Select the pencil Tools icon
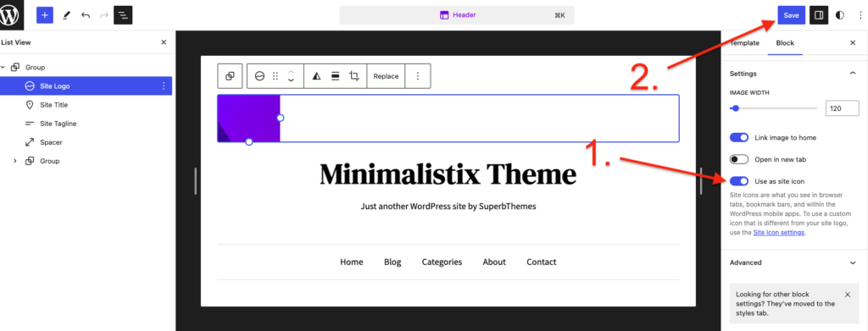This screenshot has width=868, height=331. pos(66,15)
